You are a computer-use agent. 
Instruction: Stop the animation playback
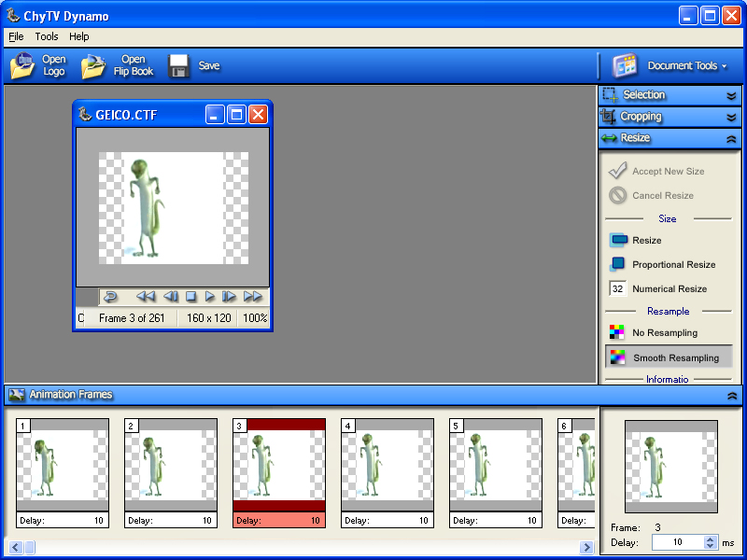190,297
